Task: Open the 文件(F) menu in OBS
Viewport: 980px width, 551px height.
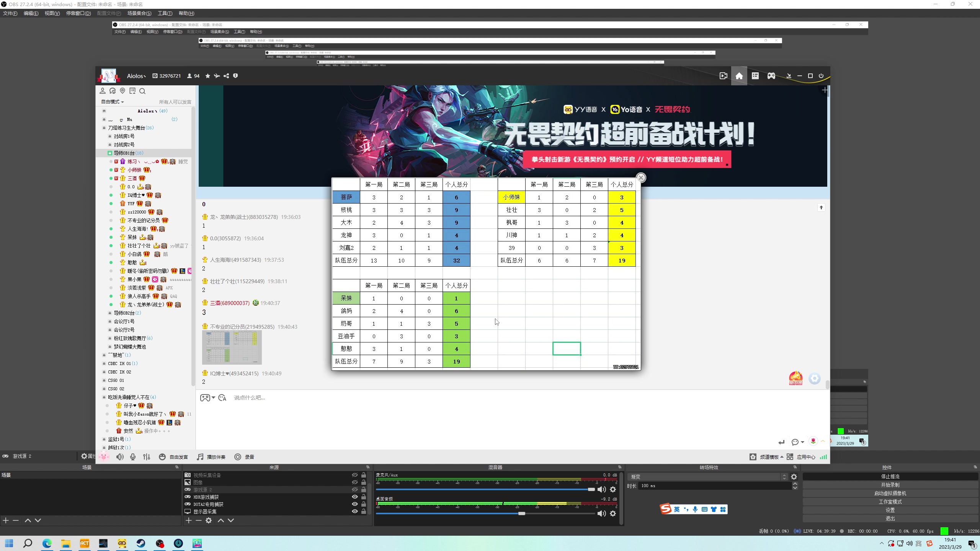Action: pyautogui.click(x=10, y=13)
